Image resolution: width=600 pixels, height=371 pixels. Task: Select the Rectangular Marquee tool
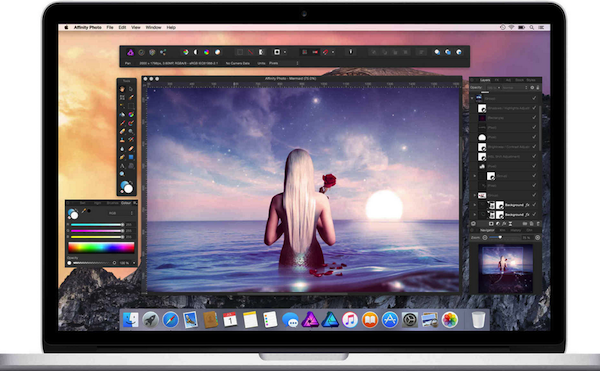point(131,106)
